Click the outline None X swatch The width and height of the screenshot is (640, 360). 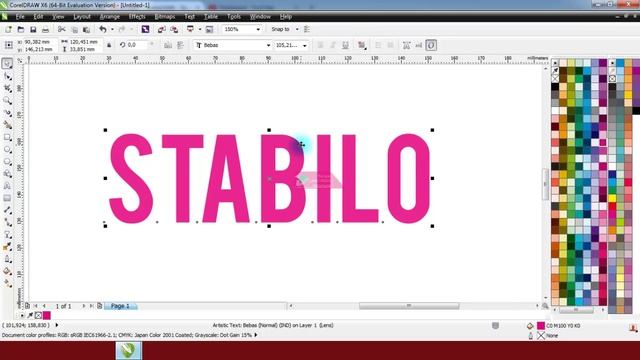pos(541,336)
